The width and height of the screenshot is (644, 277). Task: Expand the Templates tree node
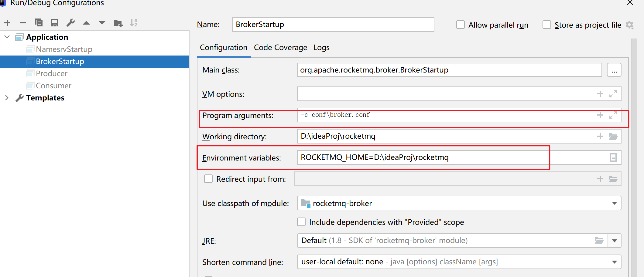(7, 98)
